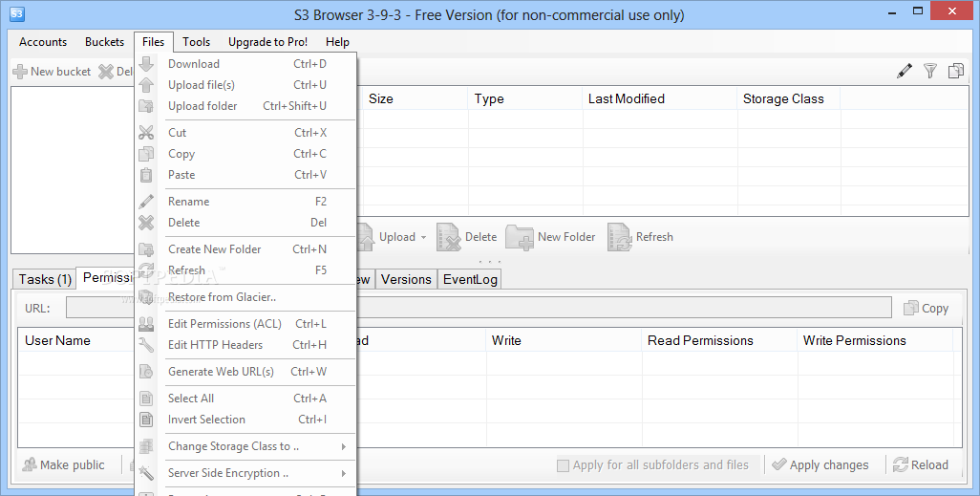Screen dimensions: 980x496
Task: Click the Server Side Encryption wand icon
Action: coord(146,473)
